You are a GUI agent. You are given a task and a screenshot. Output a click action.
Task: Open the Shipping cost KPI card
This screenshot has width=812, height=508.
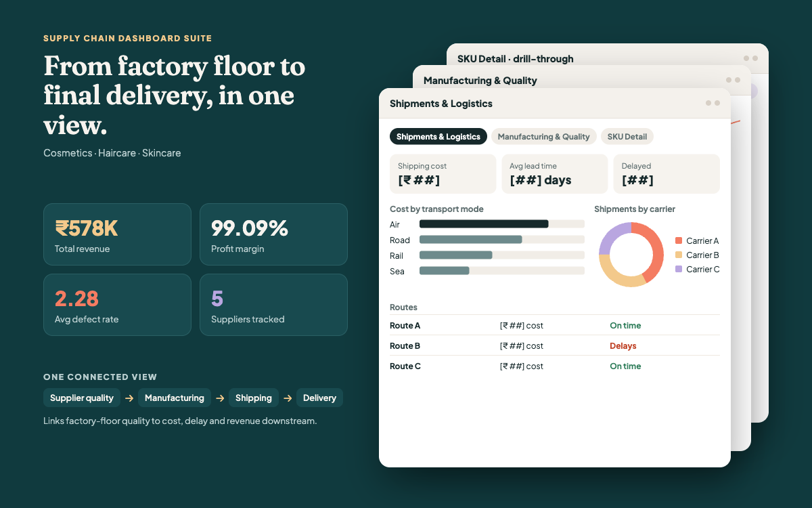point(443,174)
